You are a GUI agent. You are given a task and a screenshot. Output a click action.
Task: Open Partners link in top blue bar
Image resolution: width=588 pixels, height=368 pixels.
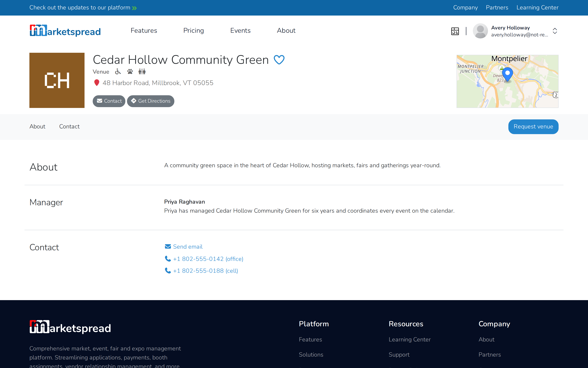tap(497, 8)
